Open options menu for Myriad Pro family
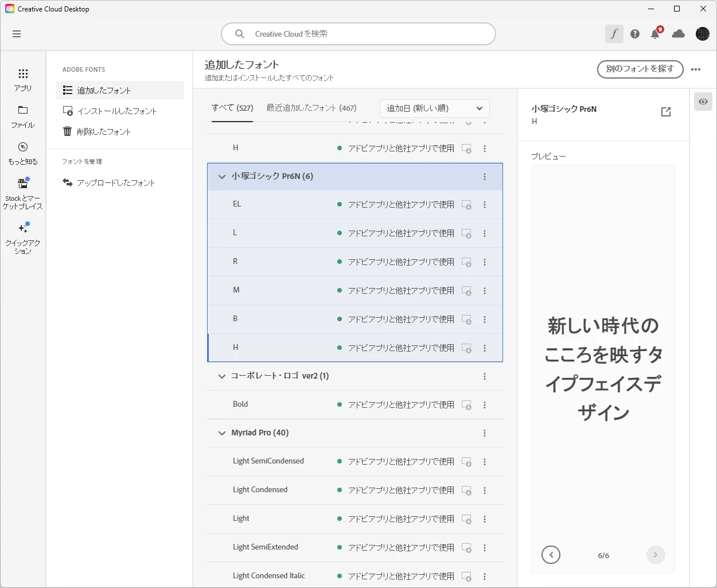This screenshot has height=588, width=717. (x=485, y=433)
